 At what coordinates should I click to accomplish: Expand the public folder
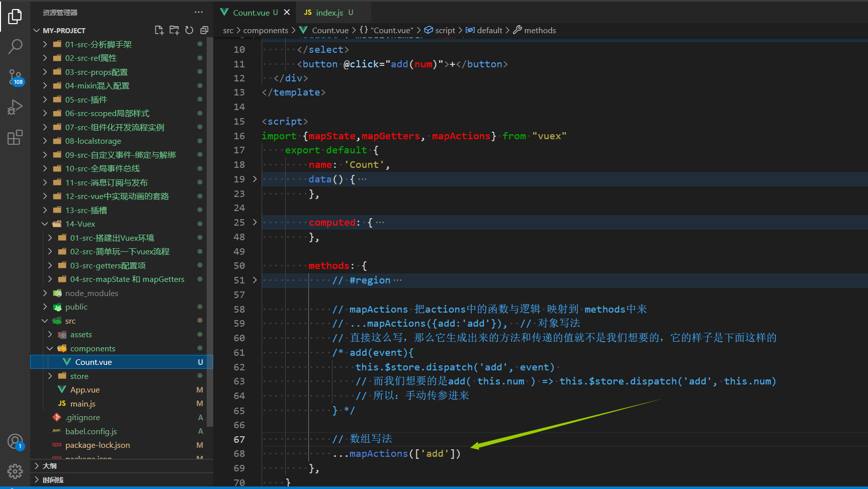click(45, 307)
